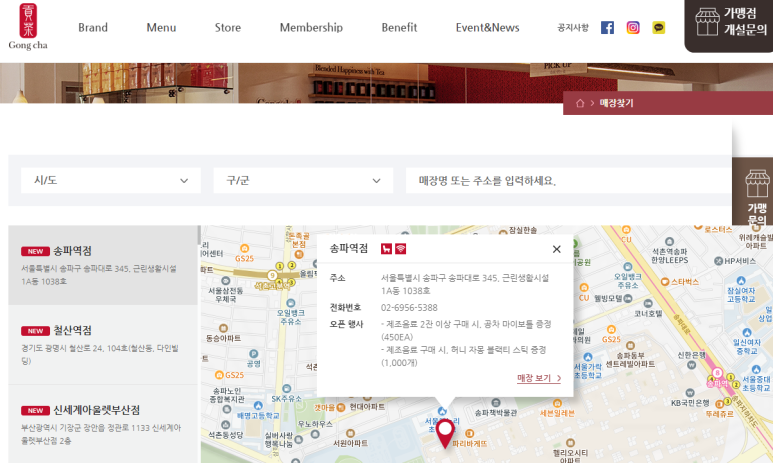This screenshot has height=463, width=773.
Task: Expand the 구/군 district dropdown
Action: 303,180
